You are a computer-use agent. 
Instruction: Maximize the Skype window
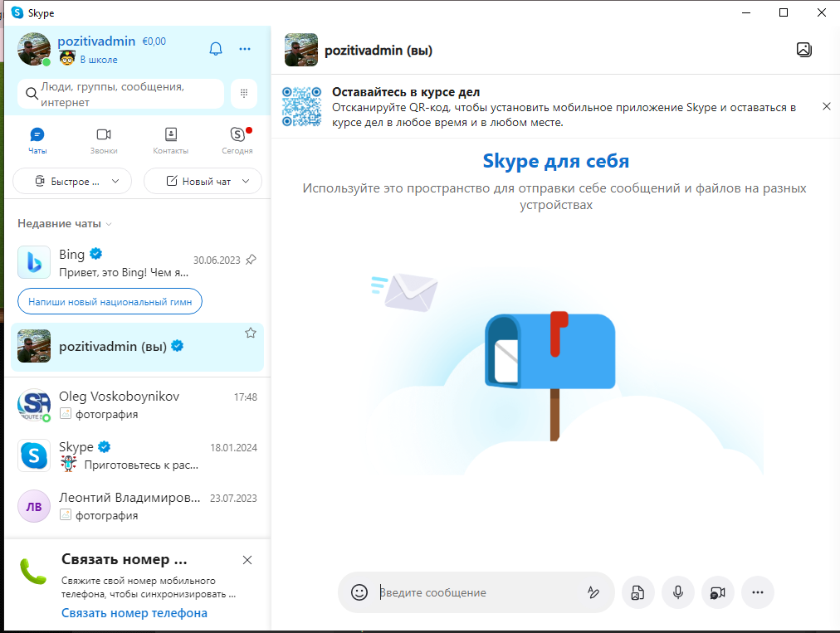784,12
